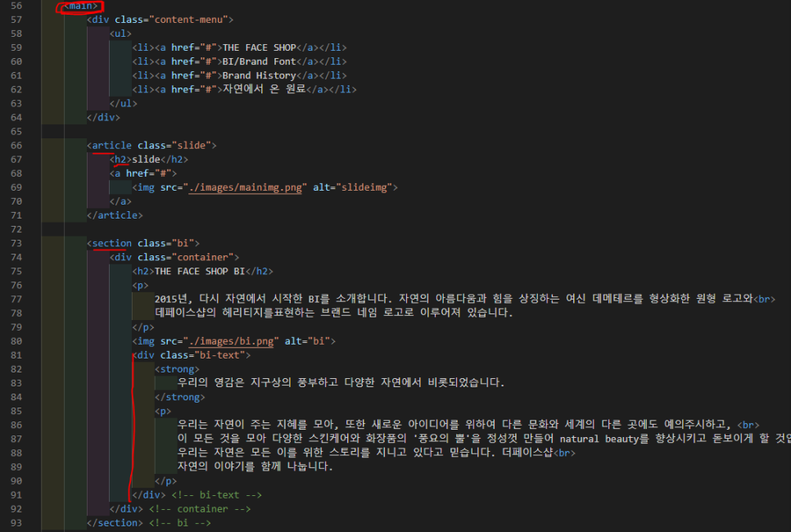Click the text starting "데페이스샵의 헤리티지를"
This screenshot has height=532, width=791.
pyautogui.click(x=333, y=313)
